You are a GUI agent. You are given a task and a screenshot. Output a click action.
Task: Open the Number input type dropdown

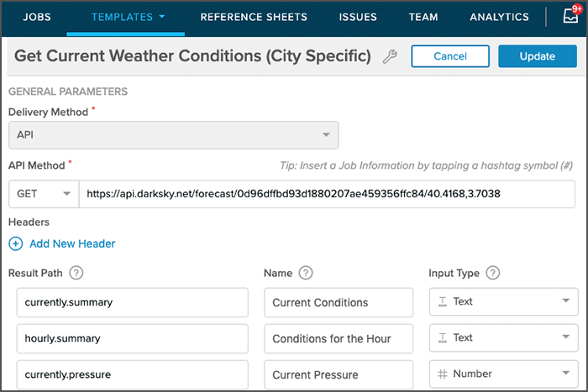pyautogui.click(x=503, y=374)
